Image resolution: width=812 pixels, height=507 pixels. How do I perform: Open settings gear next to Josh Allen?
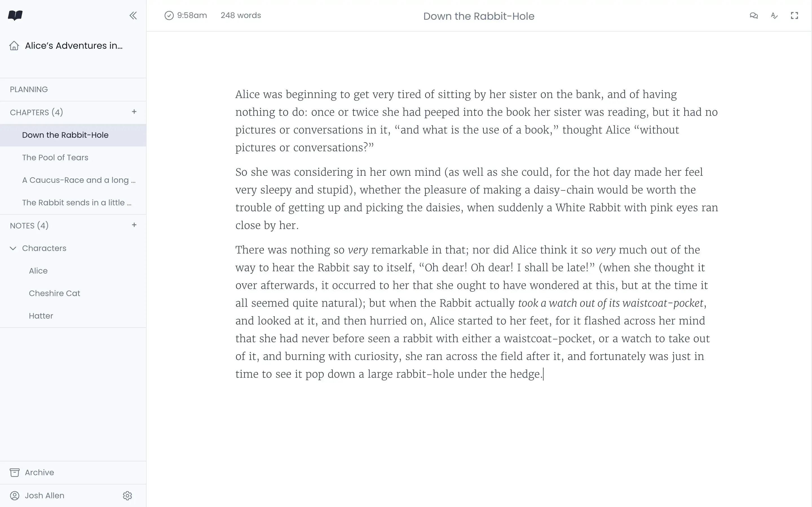tap(127, 496)
